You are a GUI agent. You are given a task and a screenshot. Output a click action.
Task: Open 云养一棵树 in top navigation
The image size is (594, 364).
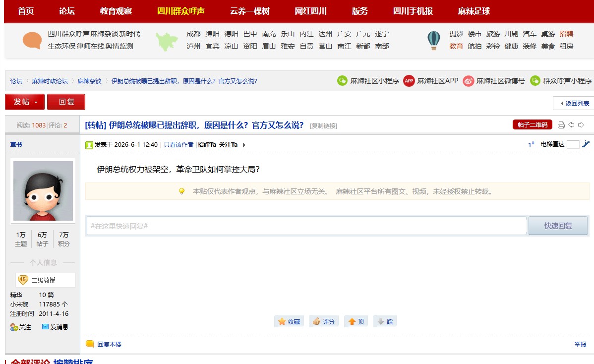[249, 11]
